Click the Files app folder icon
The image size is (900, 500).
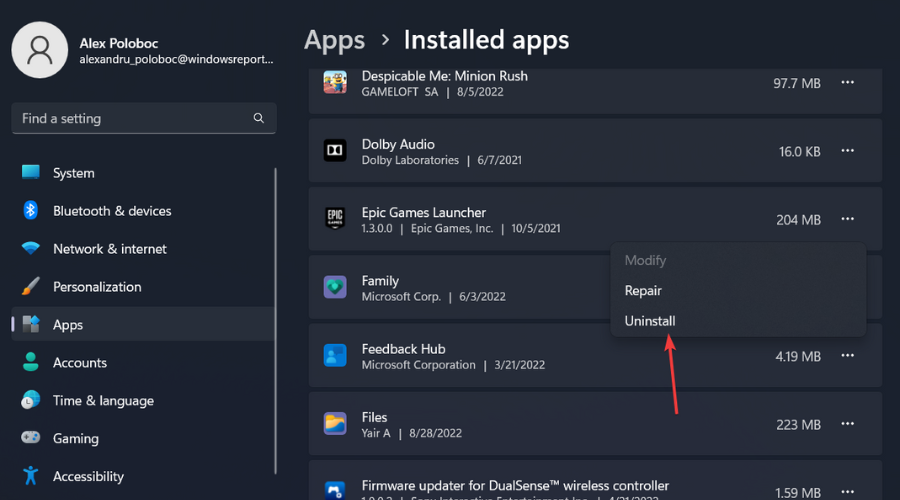335,424
